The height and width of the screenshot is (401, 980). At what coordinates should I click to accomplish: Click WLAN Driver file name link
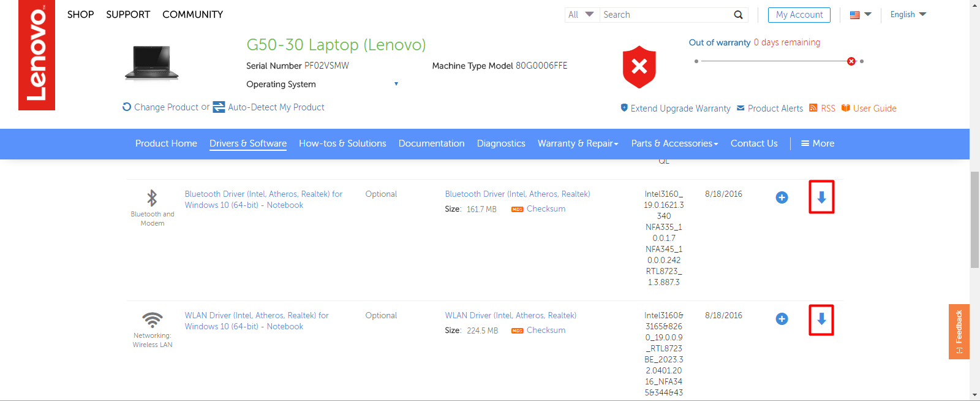point(511,315)
